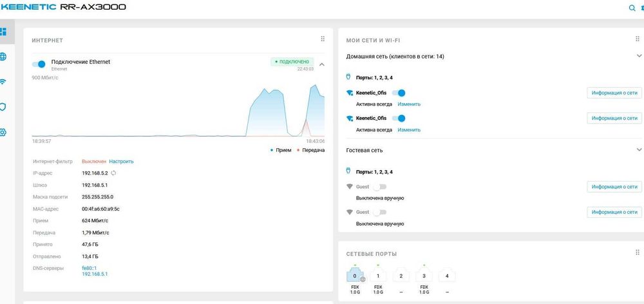Click the fe80::1 DNS server link
The height and width of the screenshot is (304, 644).
90,268
